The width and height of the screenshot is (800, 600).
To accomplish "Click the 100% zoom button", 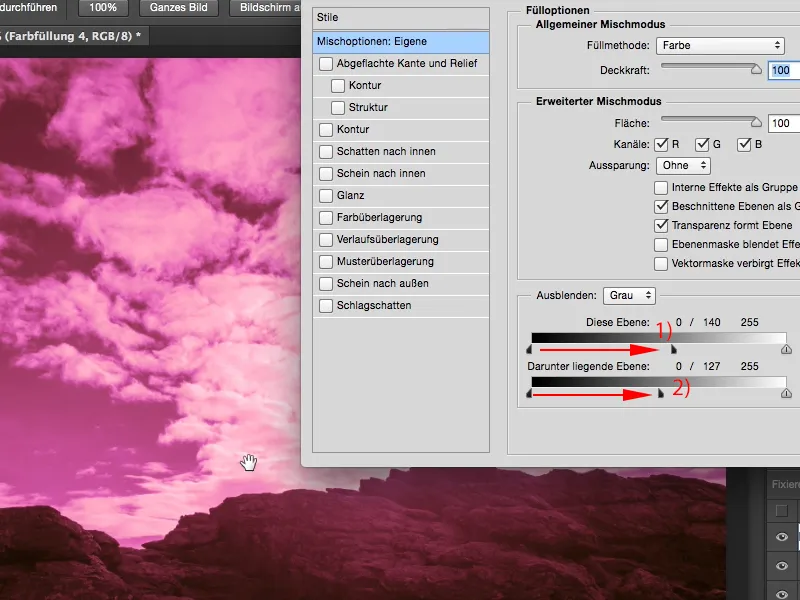I will click(103, 8).
